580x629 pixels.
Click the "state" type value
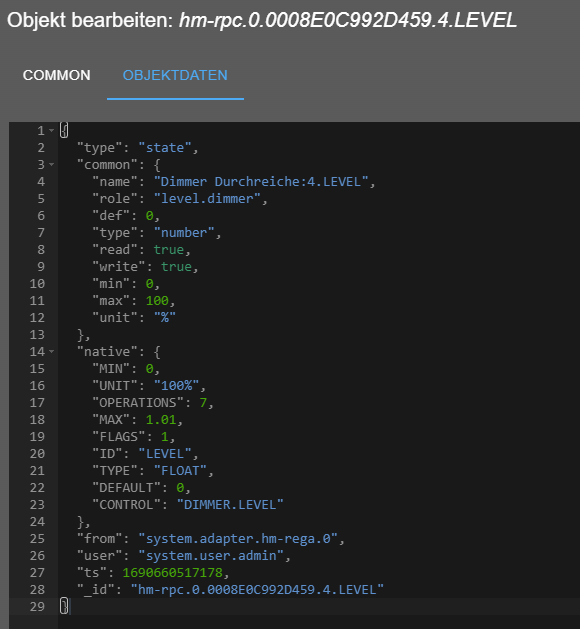coord(165,148)
